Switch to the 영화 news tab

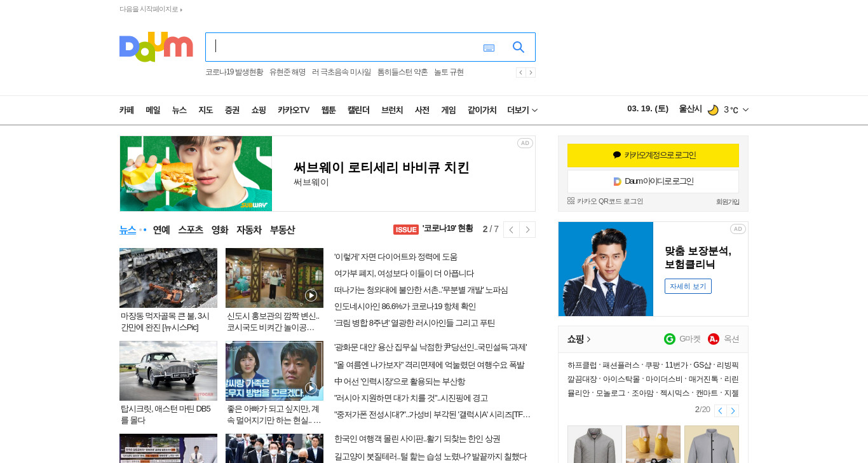tap(220, 230)
